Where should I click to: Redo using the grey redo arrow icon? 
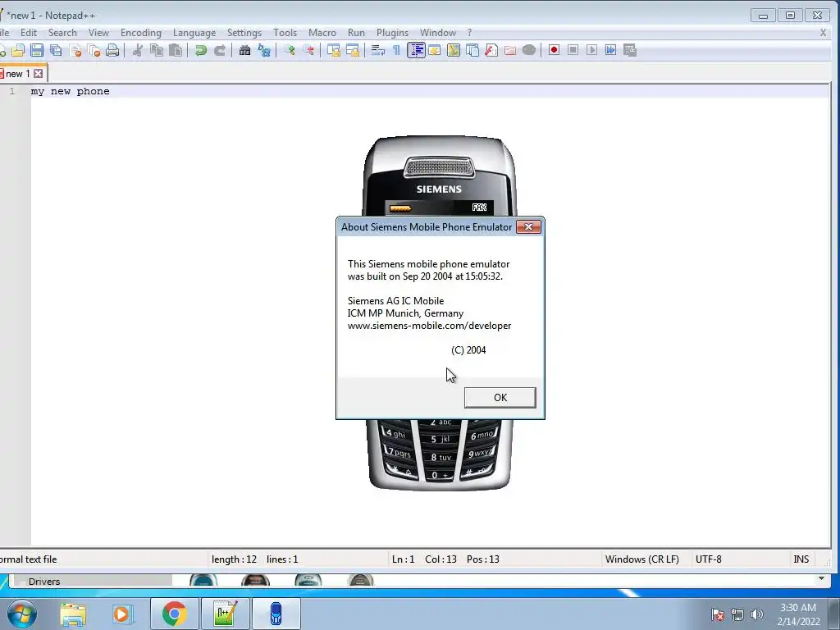[x=220, y=50]
